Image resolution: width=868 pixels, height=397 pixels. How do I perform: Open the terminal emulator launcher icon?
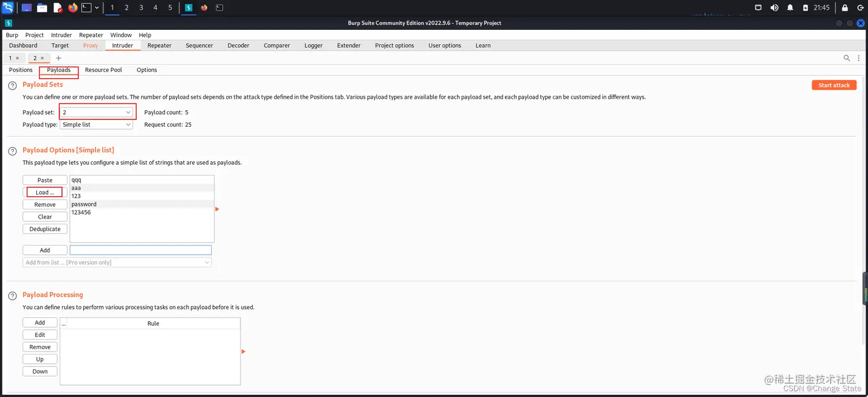(86, 7)
